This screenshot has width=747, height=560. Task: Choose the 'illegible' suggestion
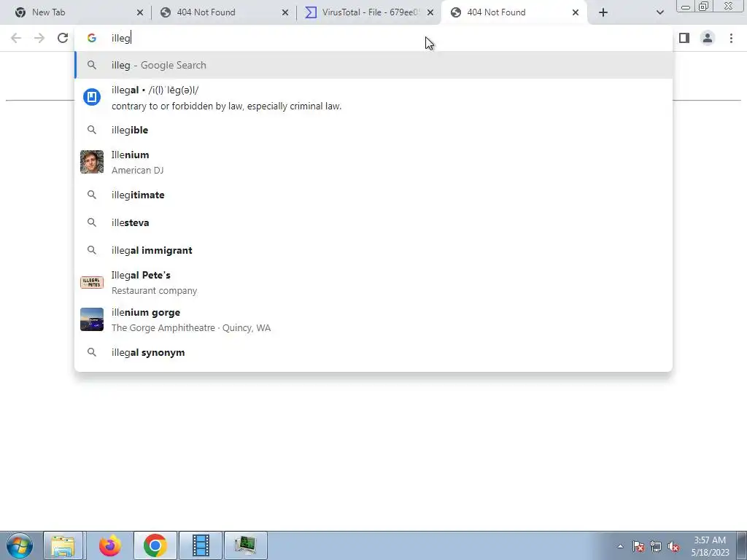tap(373, 130)
